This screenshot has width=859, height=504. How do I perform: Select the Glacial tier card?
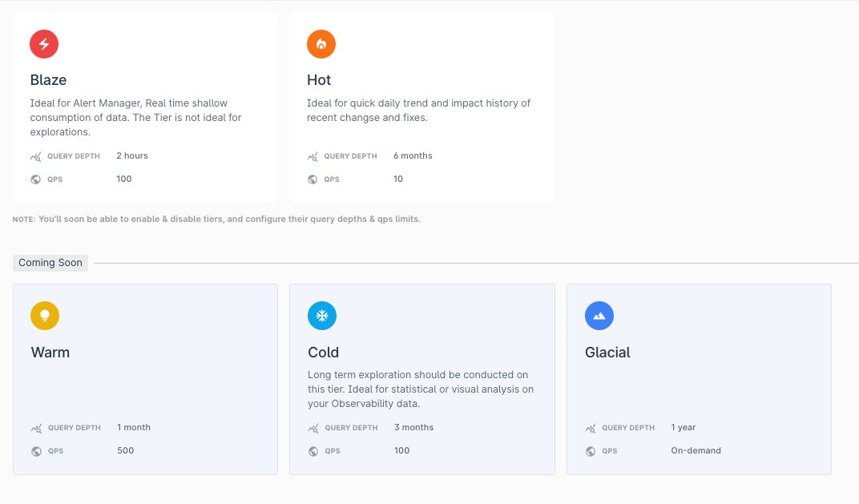699,378
